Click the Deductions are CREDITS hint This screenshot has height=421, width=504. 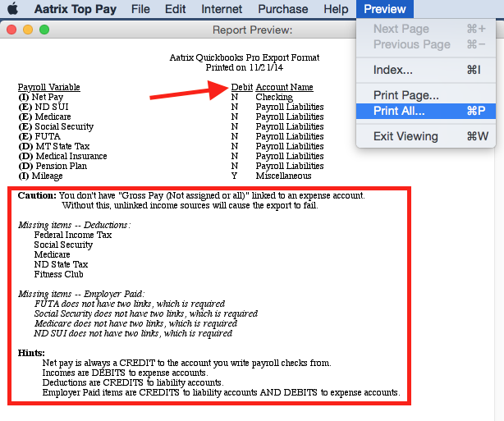pos(133,383)
